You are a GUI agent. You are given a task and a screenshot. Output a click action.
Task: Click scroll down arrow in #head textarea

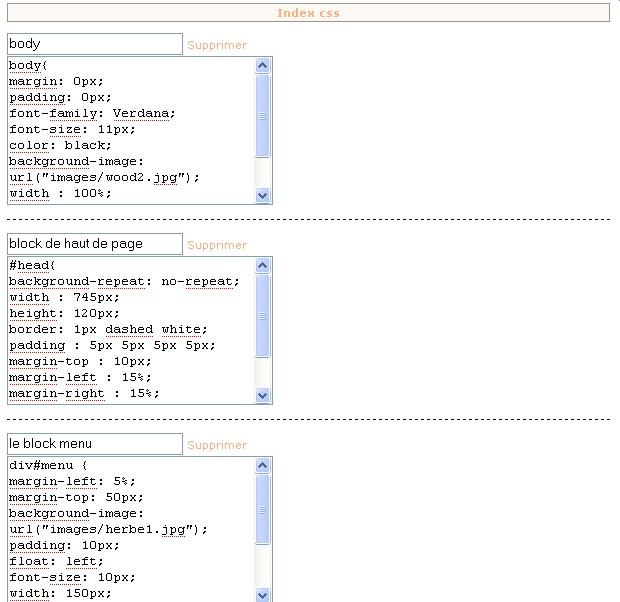pos(263,395)
